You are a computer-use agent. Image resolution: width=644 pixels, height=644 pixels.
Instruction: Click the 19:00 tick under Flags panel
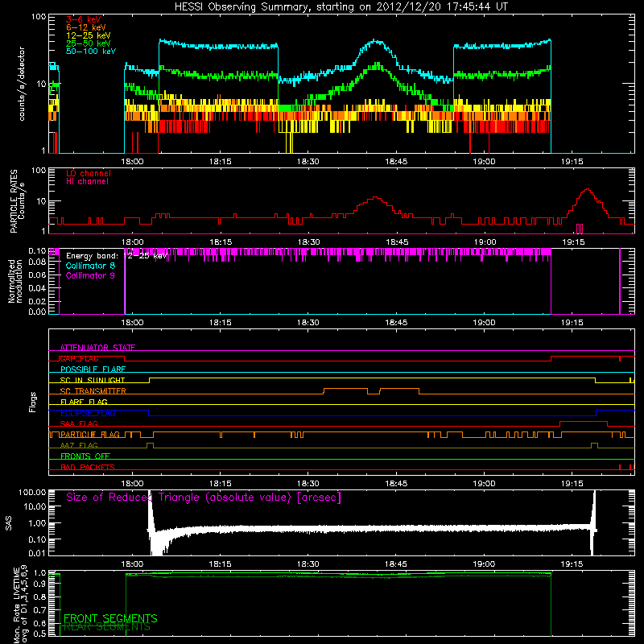coord(484,484)
